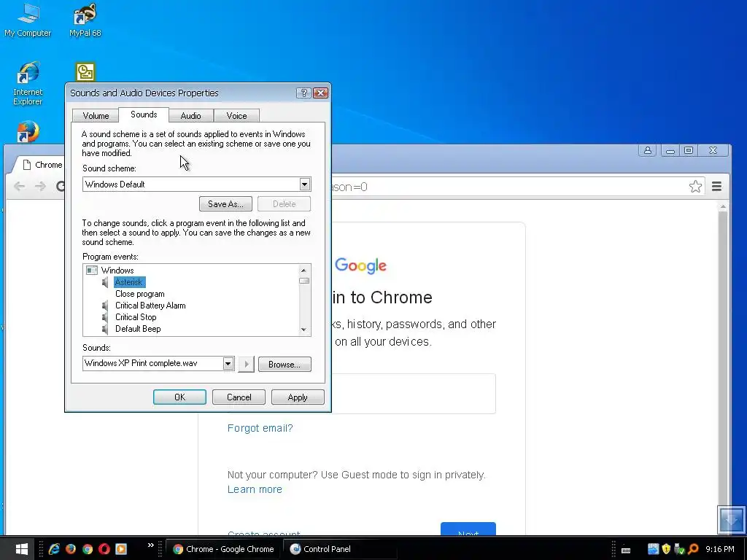Viewport: 747px width, 560px height.
Task: Open Chrome hamburger menu
Action: pos(716,186)
